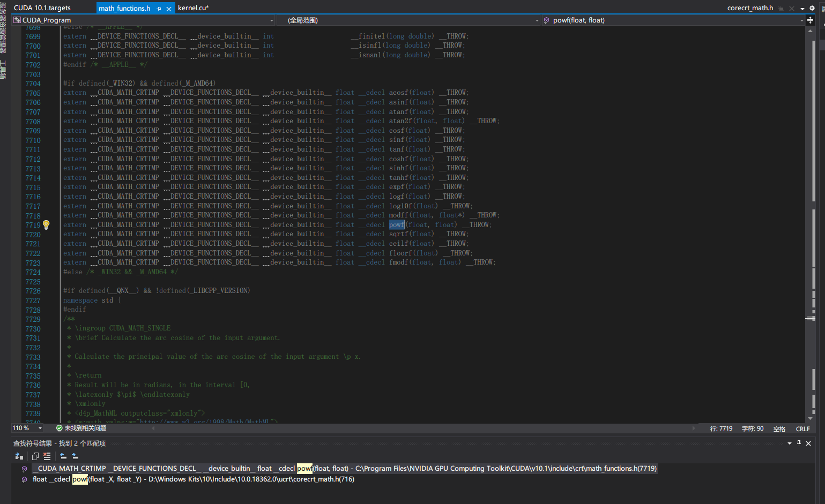Click the no issues found status indicator
The width and height of the screenshot is (825, 504).
point(81,428)
